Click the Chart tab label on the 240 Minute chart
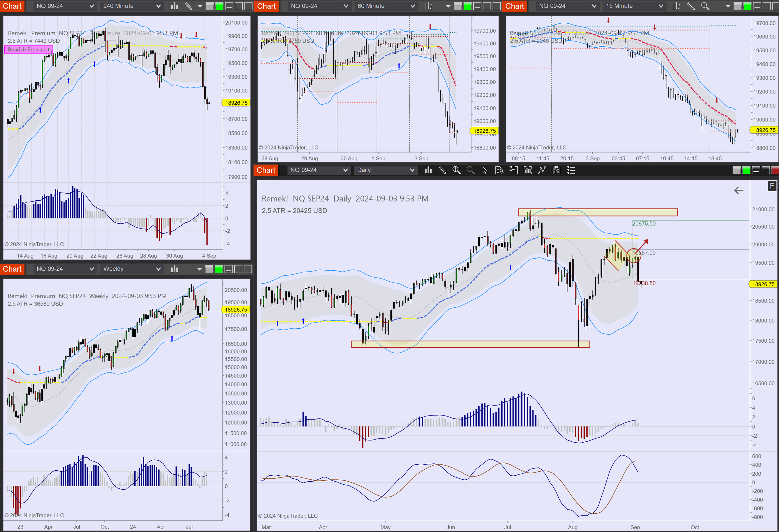The height and width of the screenshot is (532, 779). pos(12,6)
